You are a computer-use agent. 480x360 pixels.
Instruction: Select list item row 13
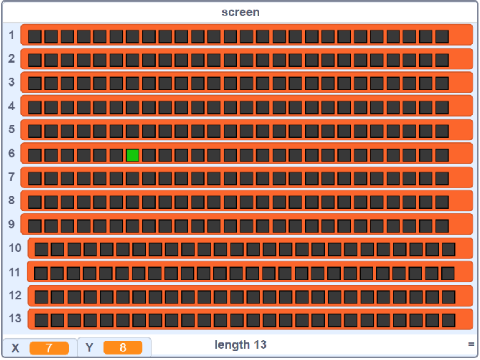[x=250, y=319]
